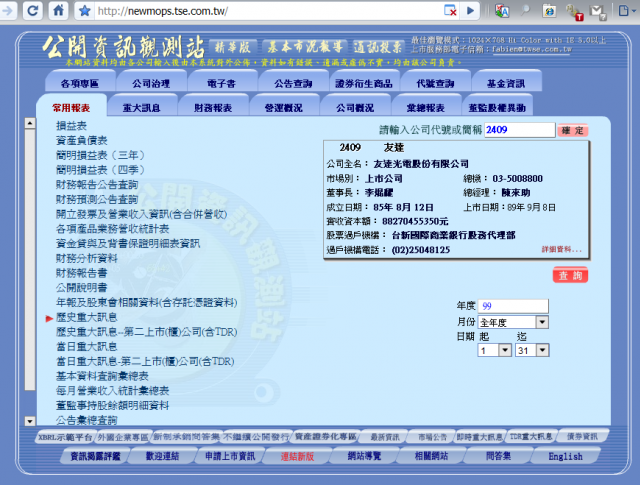Click the report list scroll down arrow
This screenshot has height=485, width=640.
tap(30, 421)
